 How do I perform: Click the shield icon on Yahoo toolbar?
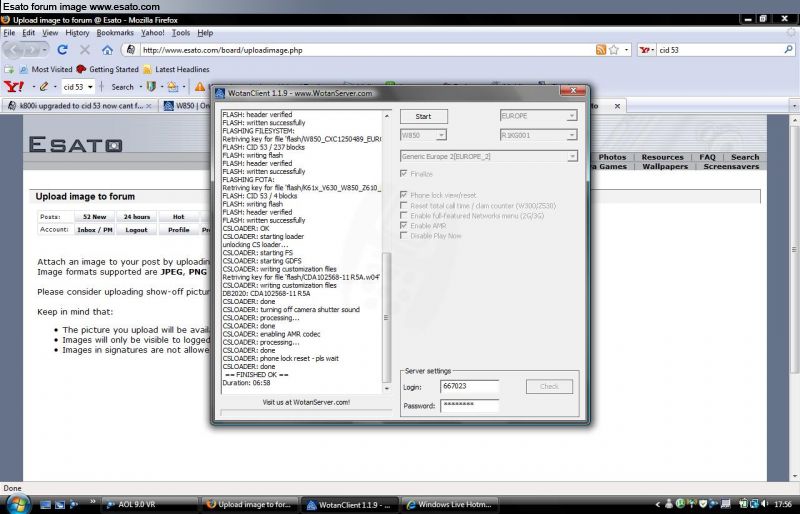151,87
